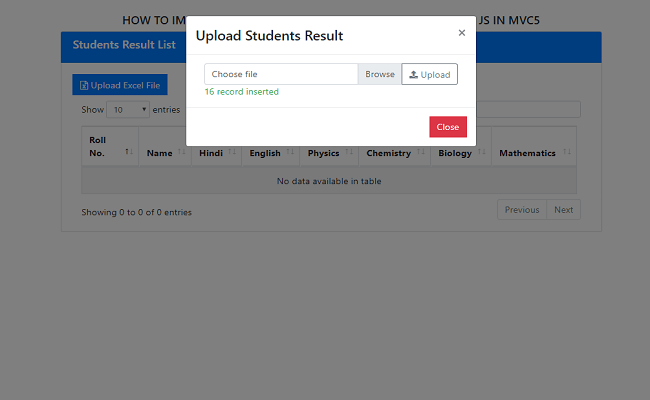Click 'No data available in table' row
Viewport: 650px width, 400px height.
coord(329,181)
